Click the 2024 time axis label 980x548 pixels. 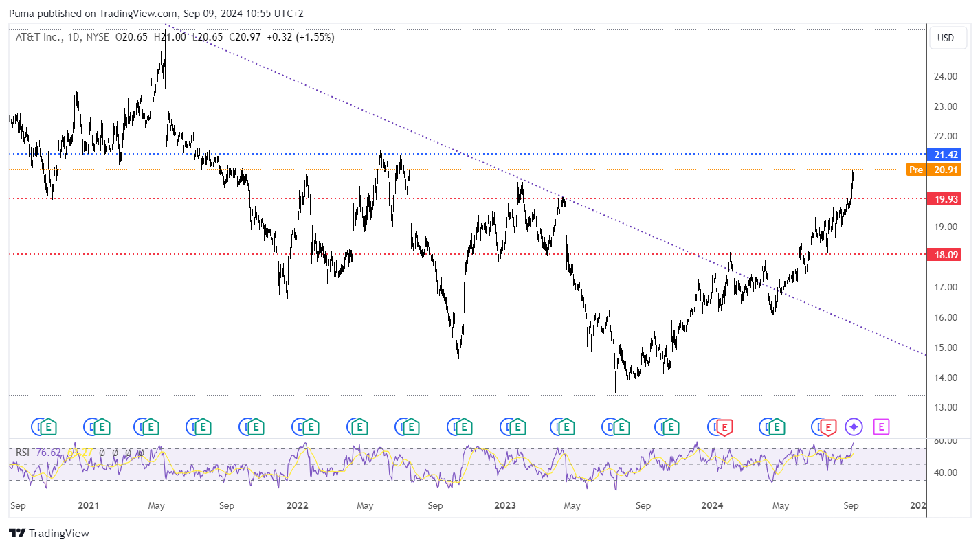tap(713, 505)
